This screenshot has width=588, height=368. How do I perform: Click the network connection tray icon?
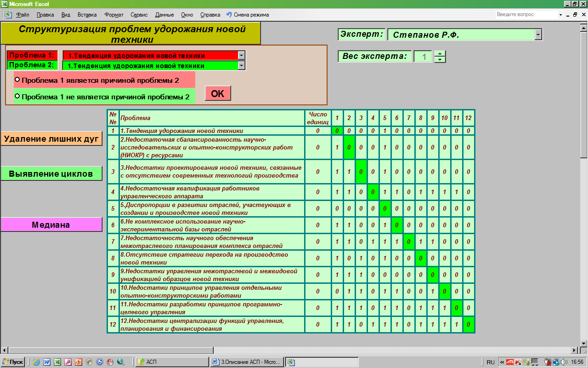click(x=555, y=362)
